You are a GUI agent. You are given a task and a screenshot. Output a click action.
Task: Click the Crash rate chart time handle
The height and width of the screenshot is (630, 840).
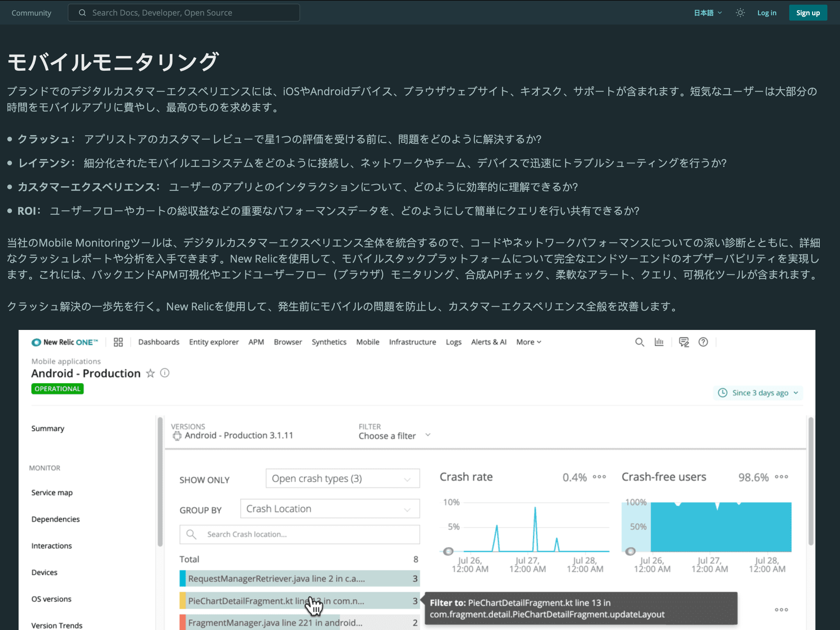coord(448,551)
